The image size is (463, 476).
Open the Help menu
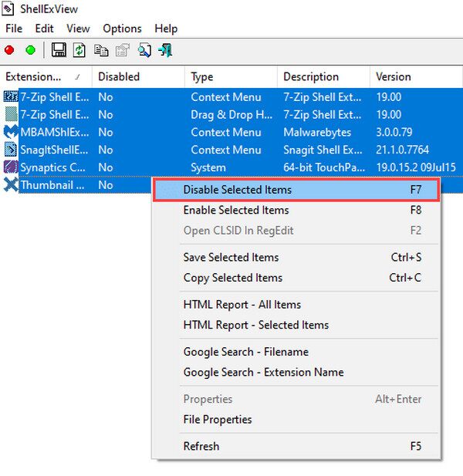coord(166,29)
